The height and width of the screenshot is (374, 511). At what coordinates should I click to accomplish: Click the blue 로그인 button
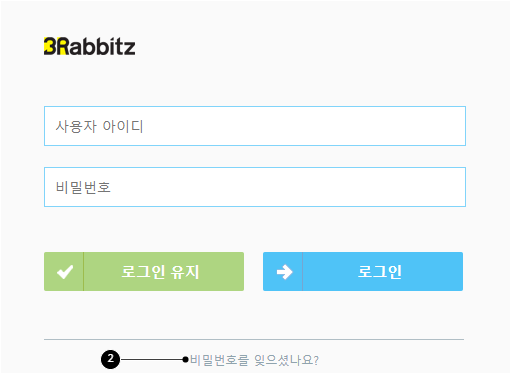tap(363, 272)
